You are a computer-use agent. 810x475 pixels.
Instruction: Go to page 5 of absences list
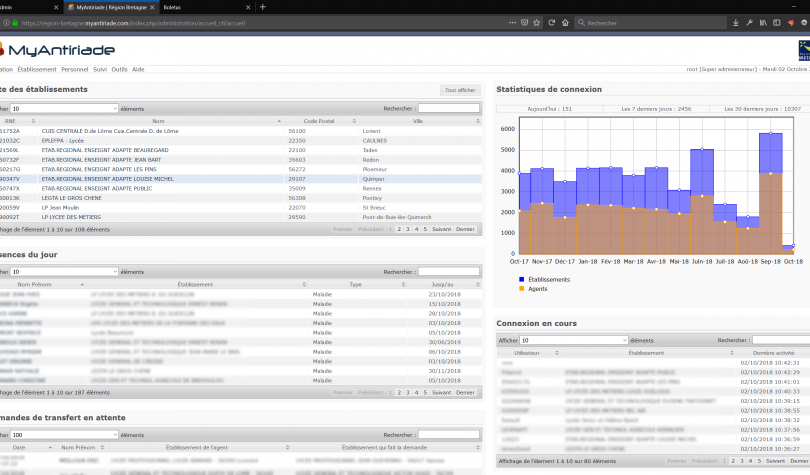point(425,392)
